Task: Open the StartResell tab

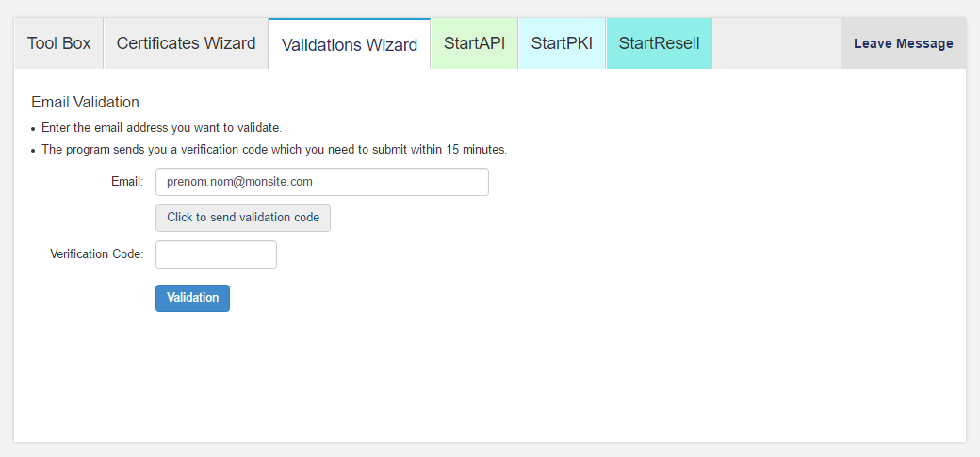Action: [660, 43]
